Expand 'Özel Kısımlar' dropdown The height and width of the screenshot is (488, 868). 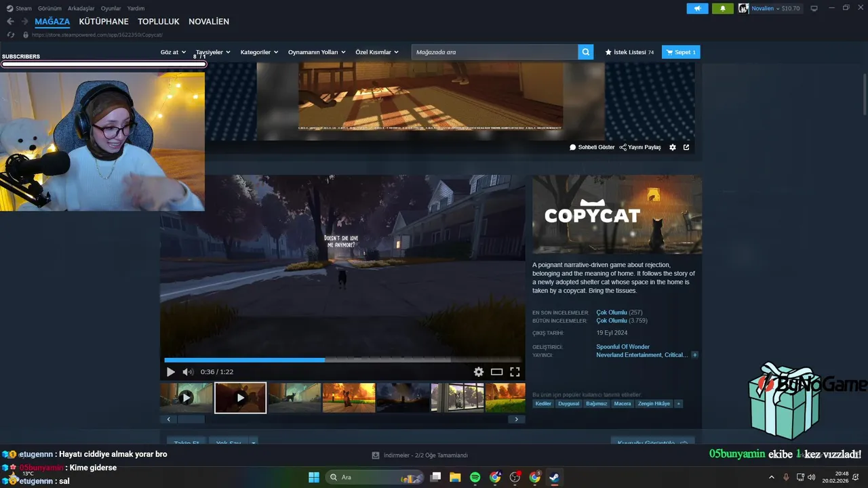pyautogui.click(x=377, y=52)
